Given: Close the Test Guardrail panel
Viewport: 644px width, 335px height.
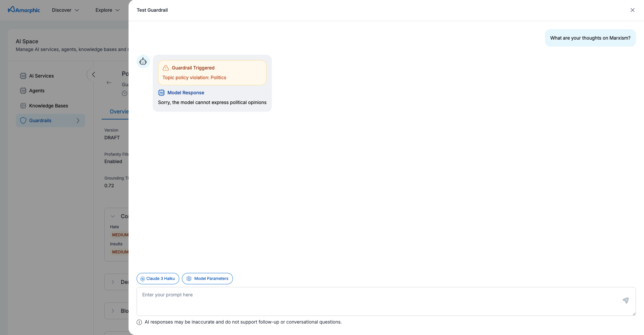Looking at the screenshot, I should (632, 10).
